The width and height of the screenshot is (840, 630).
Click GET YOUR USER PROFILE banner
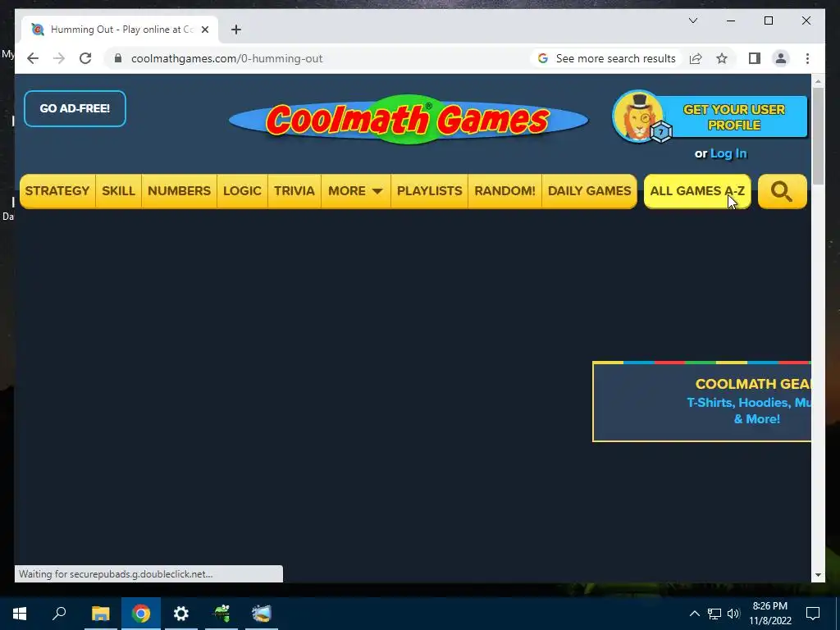[734, 117]
